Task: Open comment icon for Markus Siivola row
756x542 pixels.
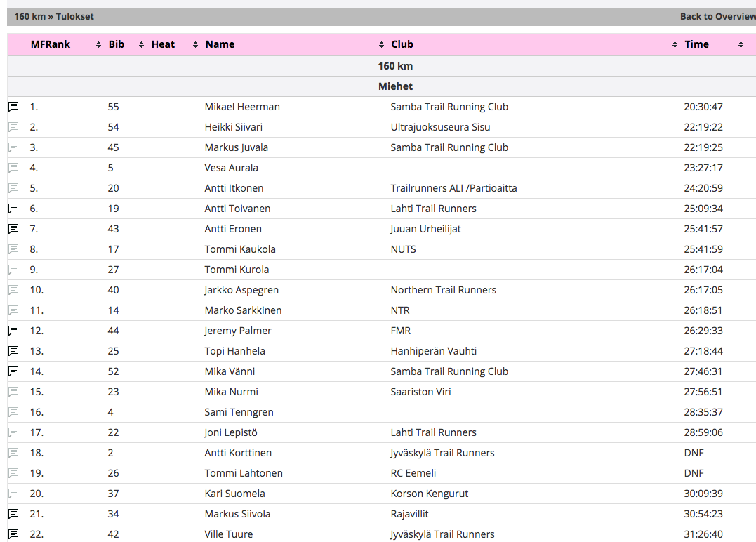Action: click(13, 513)
